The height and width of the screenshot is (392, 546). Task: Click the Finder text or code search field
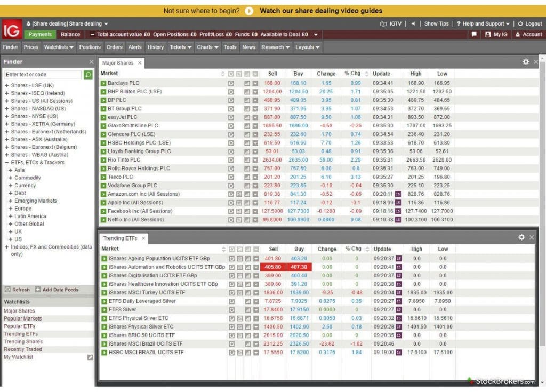[x=43, y=75]
